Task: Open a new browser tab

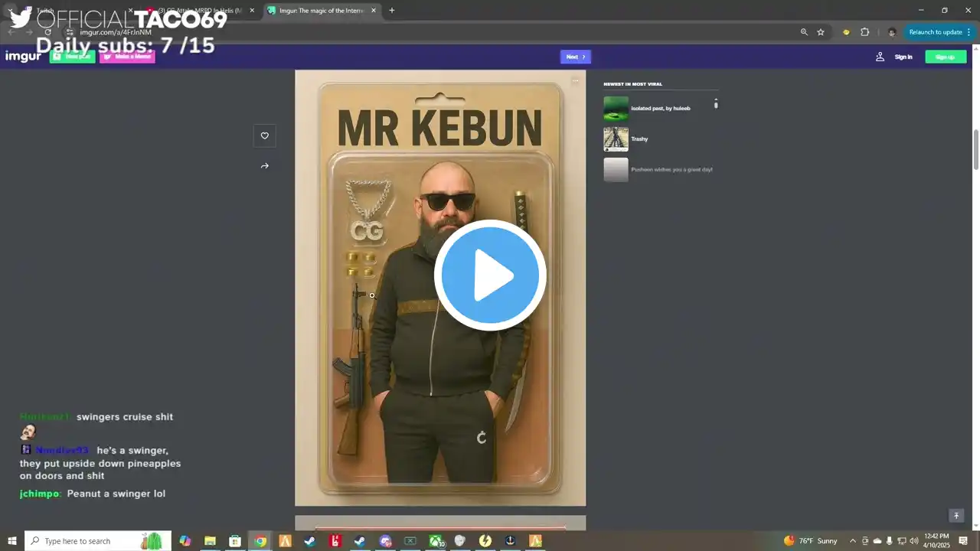Action: (x=392, y=11)
